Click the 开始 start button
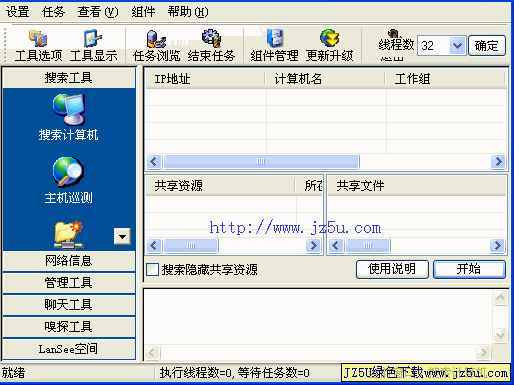514x385 pixels. point(469,269)
